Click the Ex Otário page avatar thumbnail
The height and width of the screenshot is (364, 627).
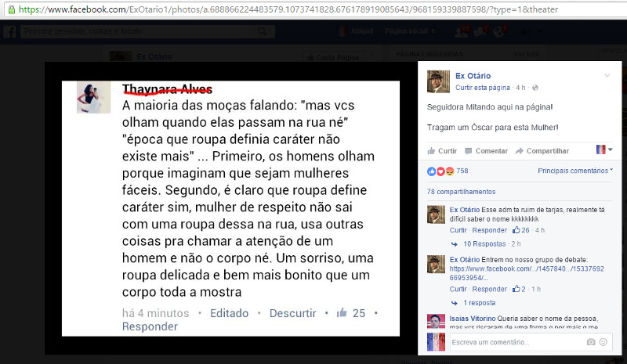point(438,81)
